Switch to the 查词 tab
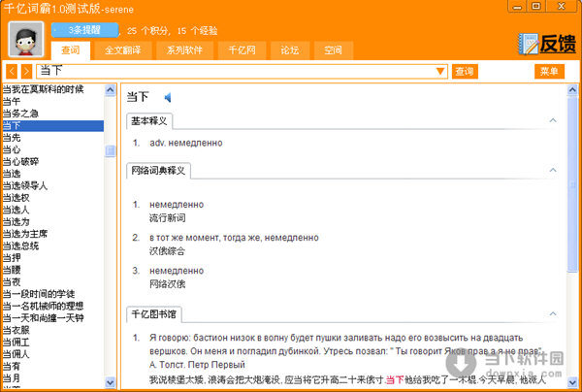Viewport: 582px width, 392px height. (x=71, y=50)
